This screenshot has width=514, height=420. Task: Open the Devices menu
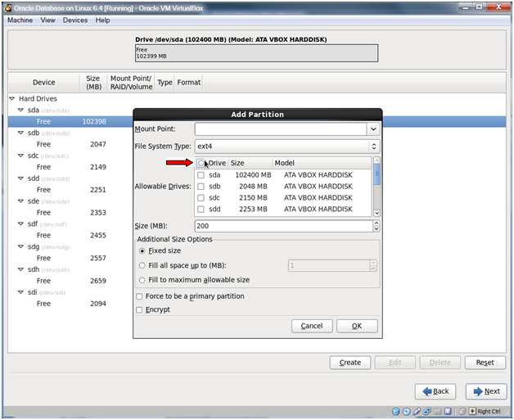(74, 20)
